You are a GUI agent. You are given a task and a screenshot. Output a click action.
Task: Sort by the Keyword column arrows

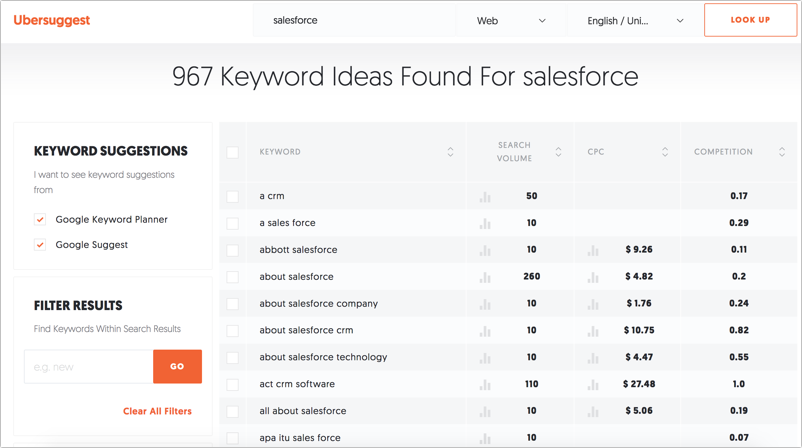click(450, 152)
